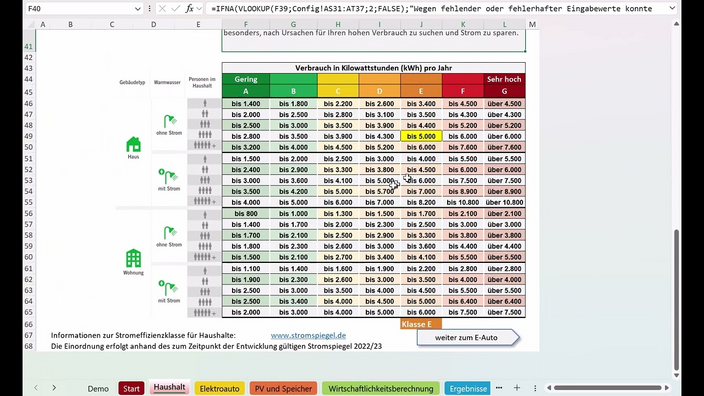Click the two persons icon in row 47

[x=205, y=114]
